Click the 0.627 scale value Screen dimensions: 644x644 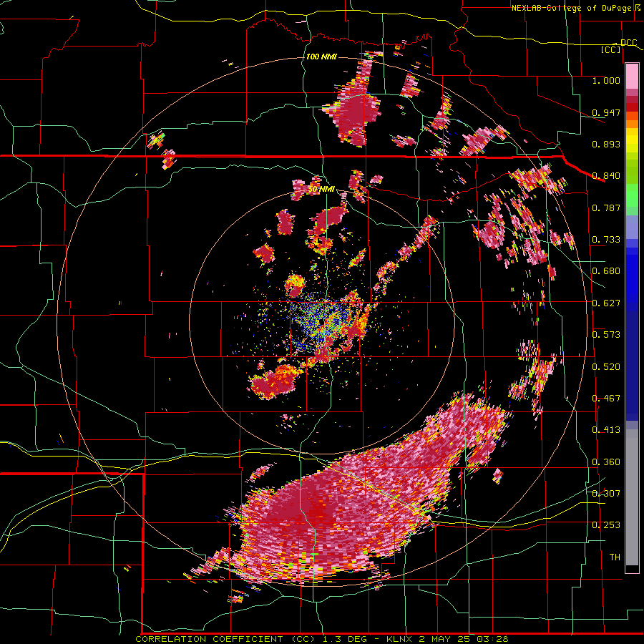(606, 303)
